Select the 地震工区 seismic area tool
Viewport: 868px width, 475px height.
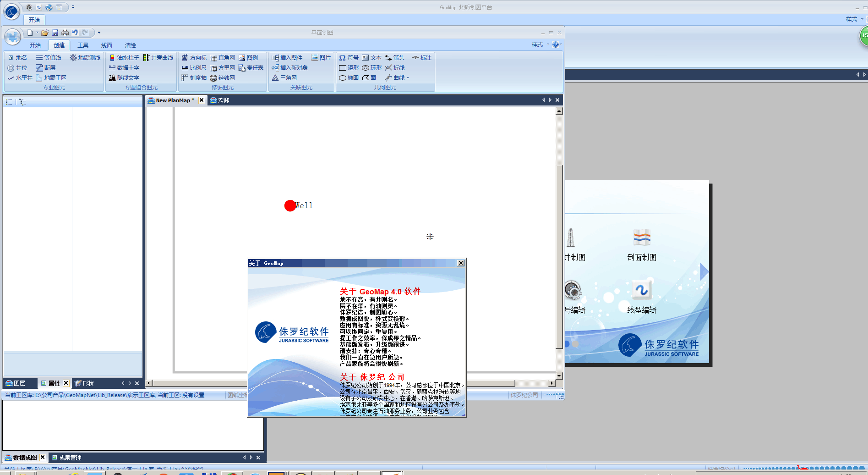point(51,78)
